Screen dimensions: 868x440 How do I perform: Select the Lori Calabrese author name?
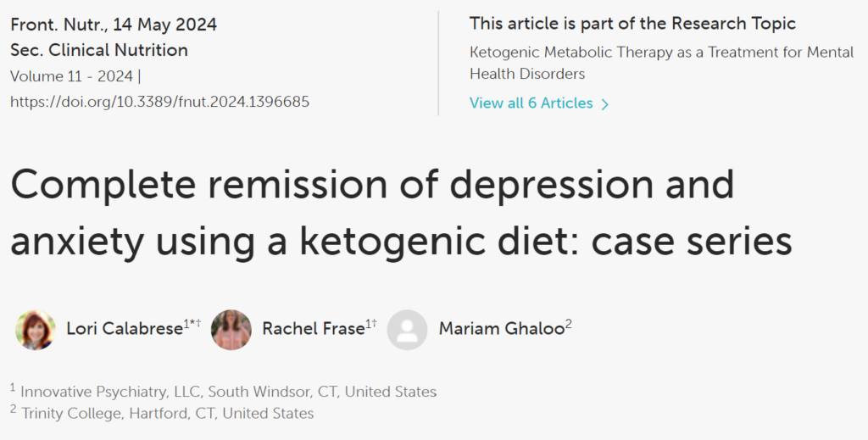125,329
